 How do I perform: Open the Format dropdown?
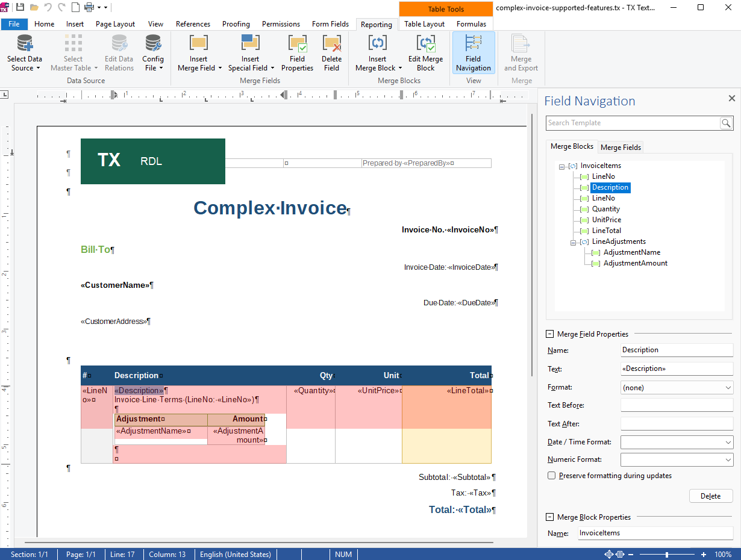point(728,388)
